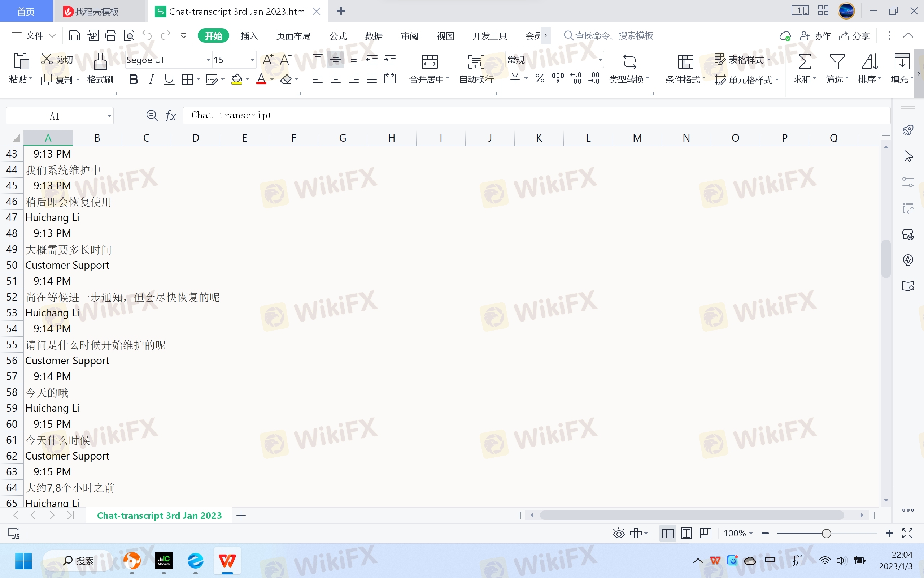Toggle Wrap Text (自动换行)
This screenshot has width=924, height=578.
coord(476,69)
